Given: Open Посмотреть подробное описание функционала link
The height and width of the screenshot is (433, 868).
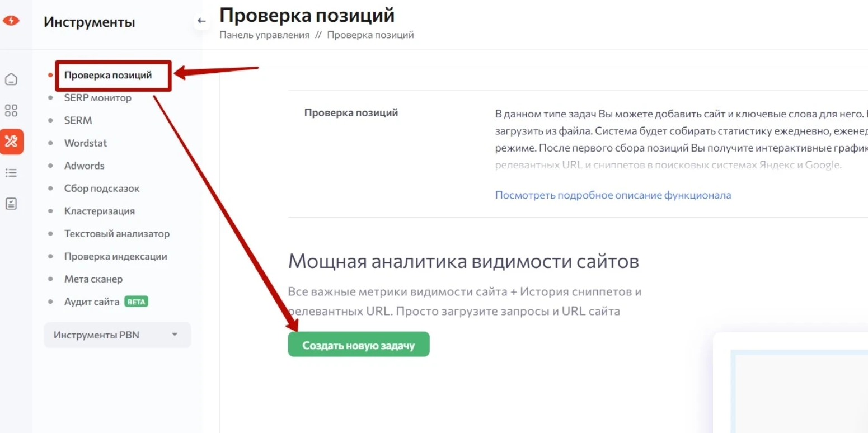Looking at the screenshot, I should pyautogui.click(x=613, y=195).
